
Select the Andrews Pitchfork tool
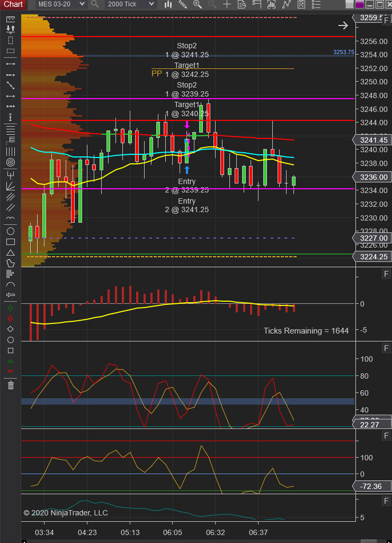11,175
